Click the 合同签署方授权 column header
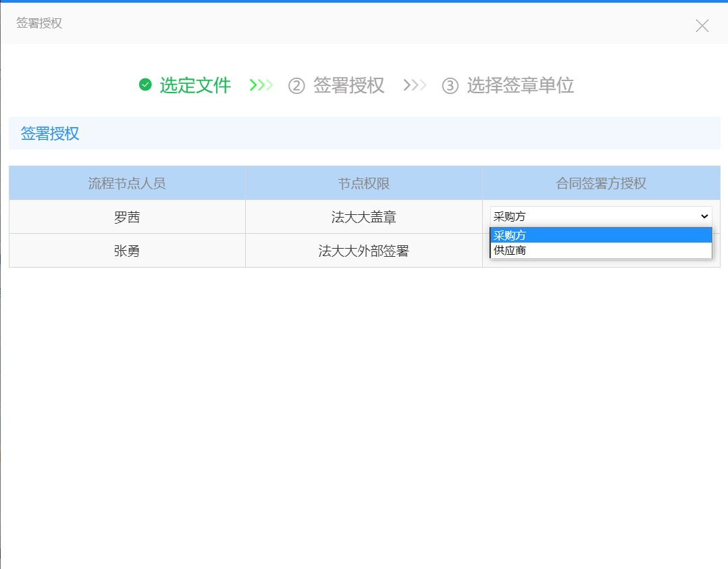 [601, 183]
